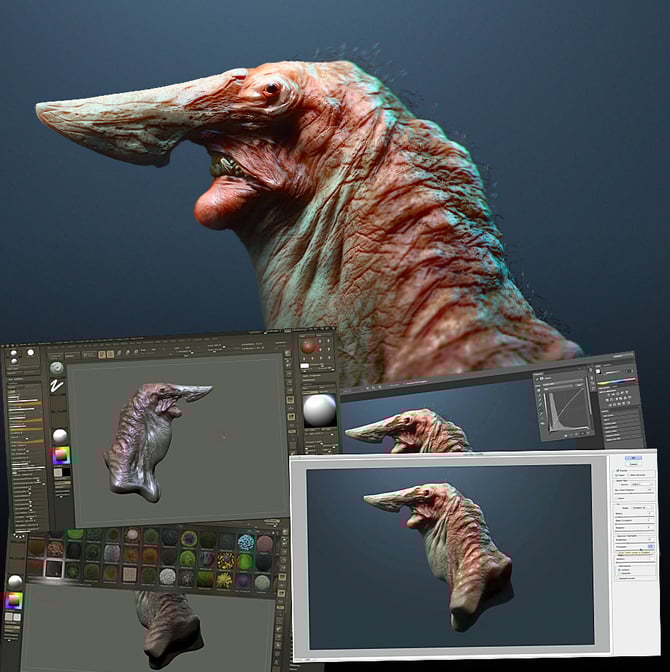Select the Draw mode button in ZBrush
The image size is (670, 672).
tap(110, 354)
